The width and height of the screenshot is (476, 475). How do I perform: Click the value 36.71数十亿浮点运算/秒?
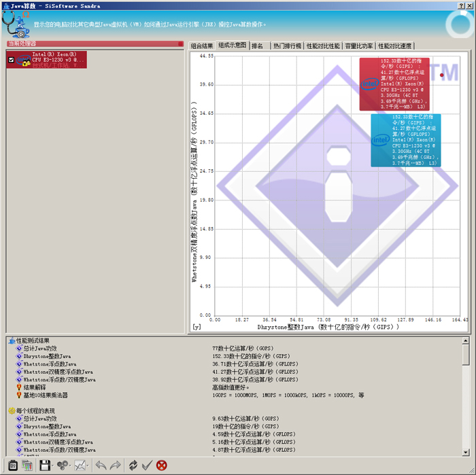255,364
